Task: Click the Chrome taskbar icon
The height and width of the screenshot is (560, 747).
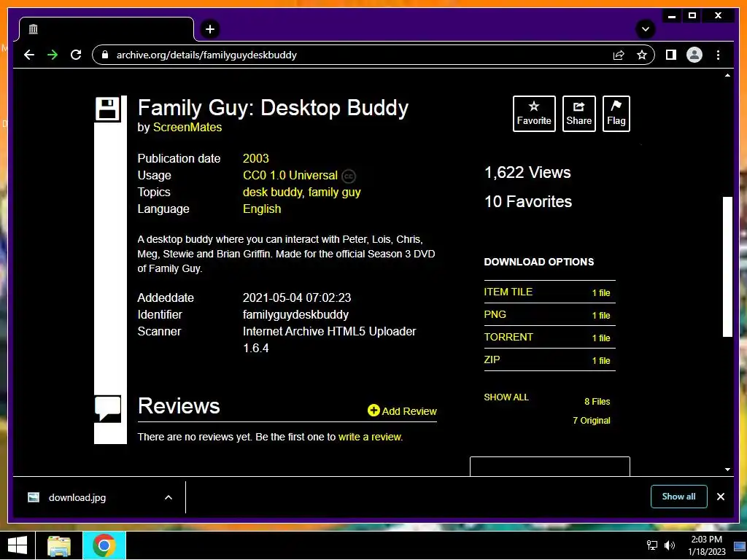Action: [x=104, y=545]
